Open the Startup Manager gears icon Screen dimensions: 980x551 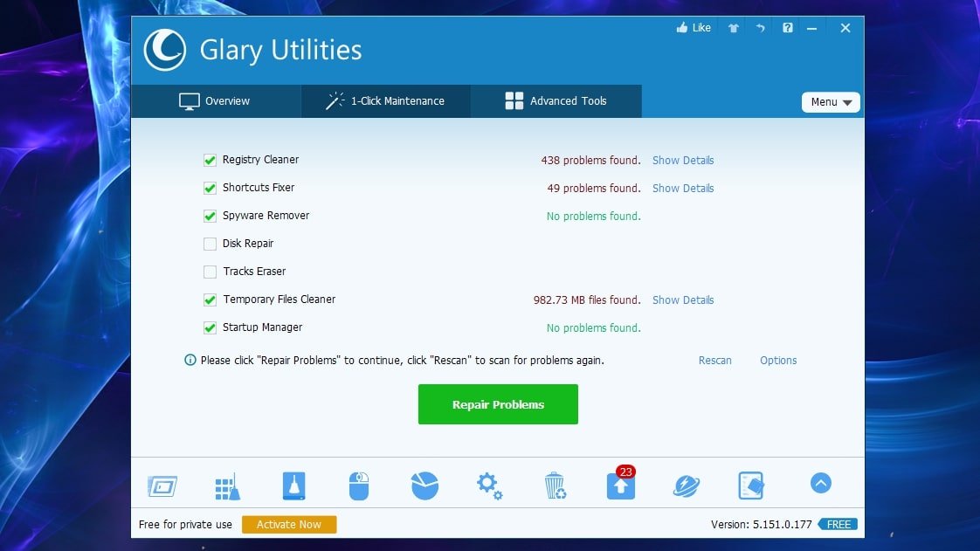489,486
